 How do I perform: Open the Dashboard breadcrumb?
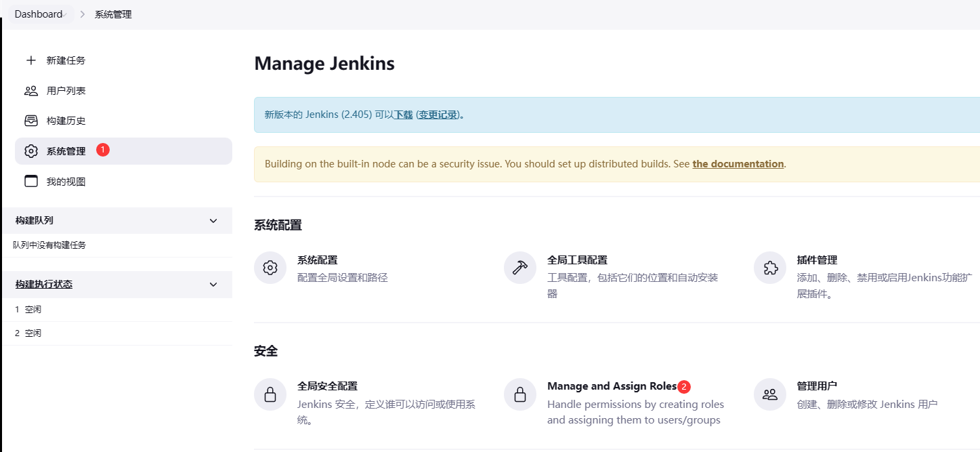pos(38,14)
